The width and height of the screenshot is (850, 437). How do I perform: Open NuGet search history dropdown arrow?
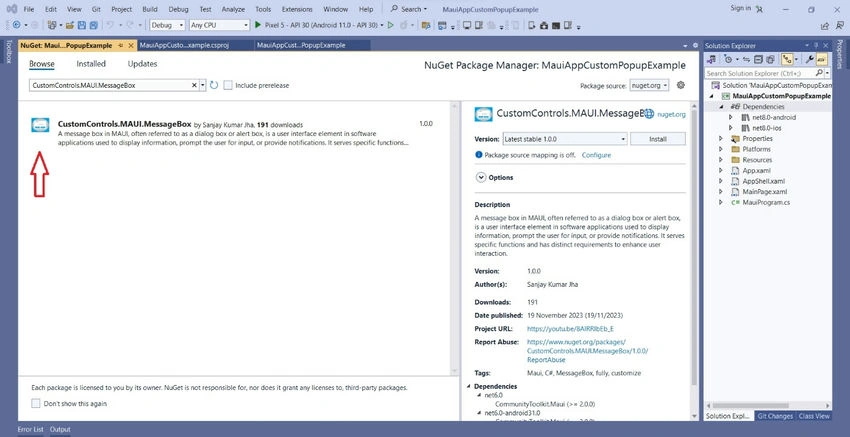(x=202, y=85)
